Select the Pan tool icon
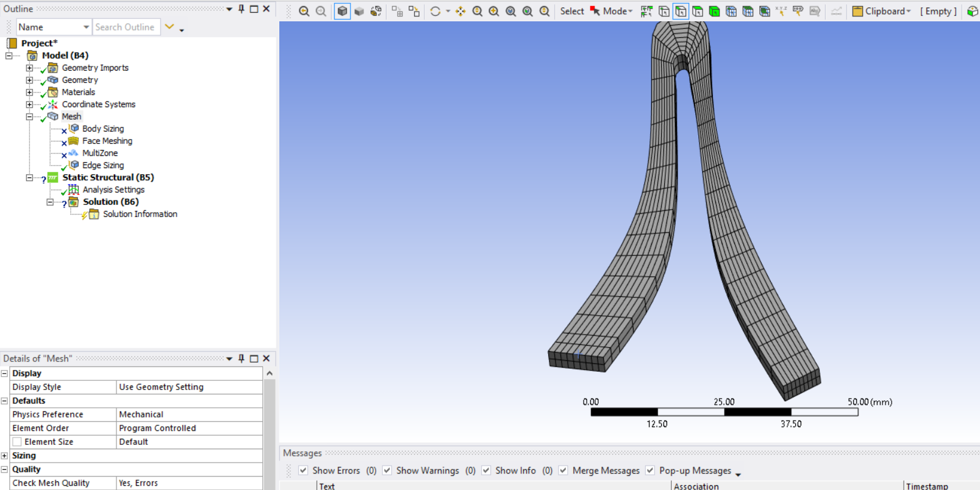 point(460,11)
